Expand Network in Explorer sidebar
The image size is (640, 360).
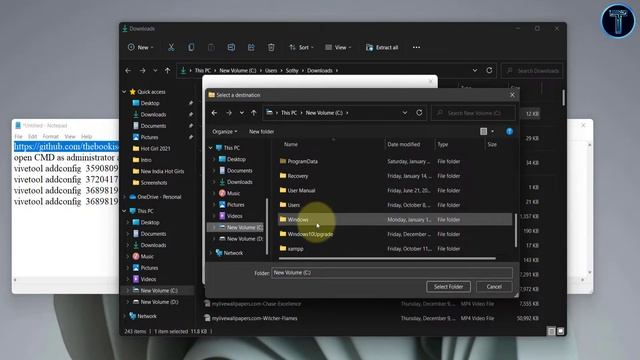click(124, 316)
